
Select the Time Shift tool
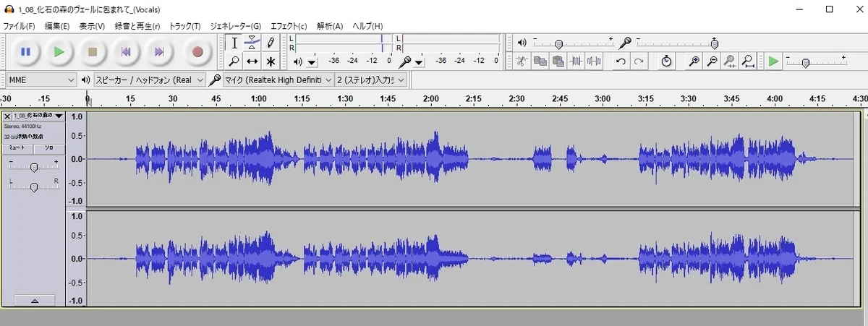point(252,61)
